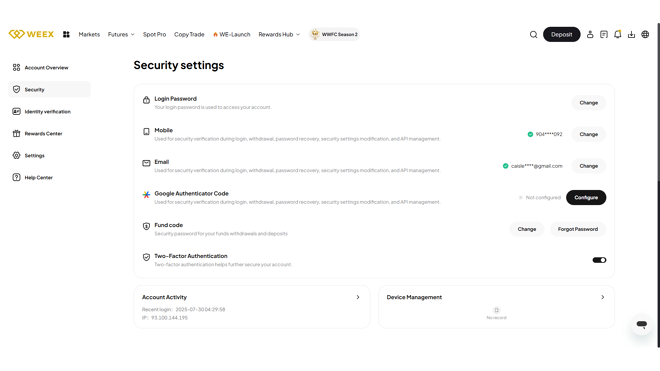The height and width of the screenshot is (371, 660).
Task: Open the Markets menu
Action: tap(89, 35)
